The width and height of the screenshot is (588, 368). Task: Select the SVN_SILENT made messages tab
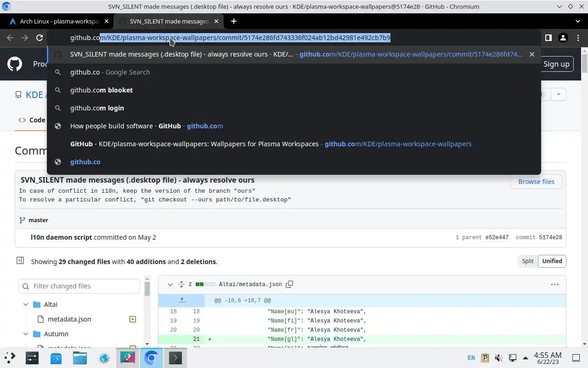169,21
